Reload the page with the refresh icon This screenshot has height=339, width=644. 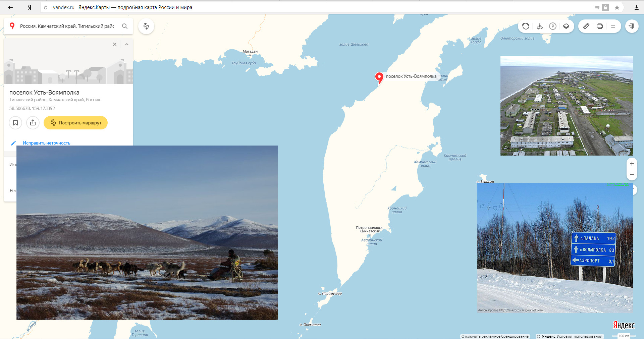tap(46, 7)
